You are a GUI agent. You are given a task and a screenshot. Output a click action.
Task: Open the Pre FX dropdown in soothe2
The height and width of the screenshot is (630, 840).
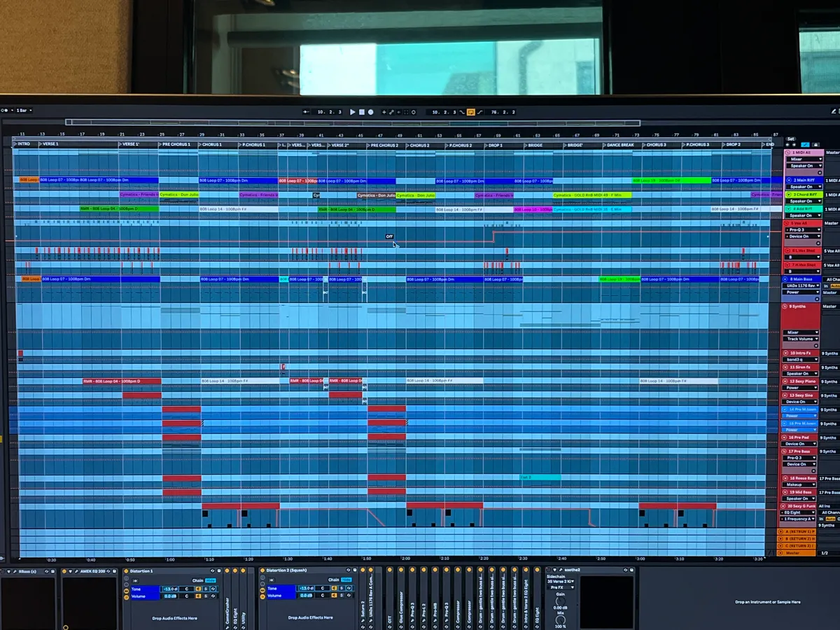(x=560, y=587)
